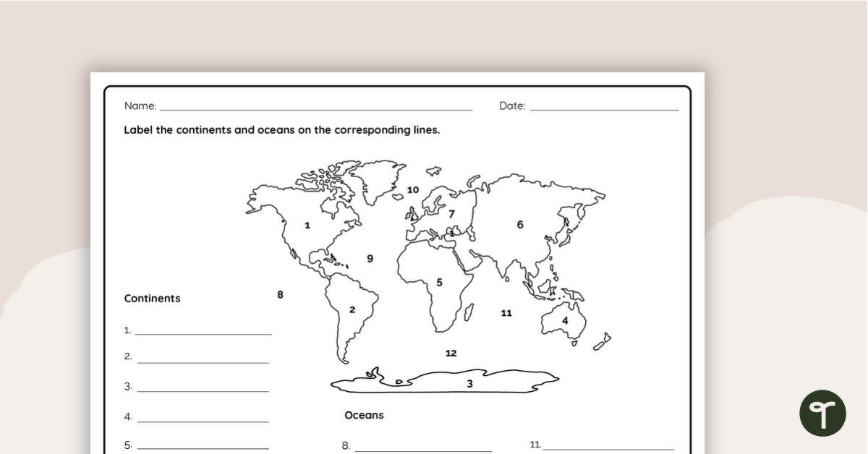Image resolution: width=868 pixels, height=454 pixels.
Task: Click the Teach Starter logo badge
Action: [822, 414]
